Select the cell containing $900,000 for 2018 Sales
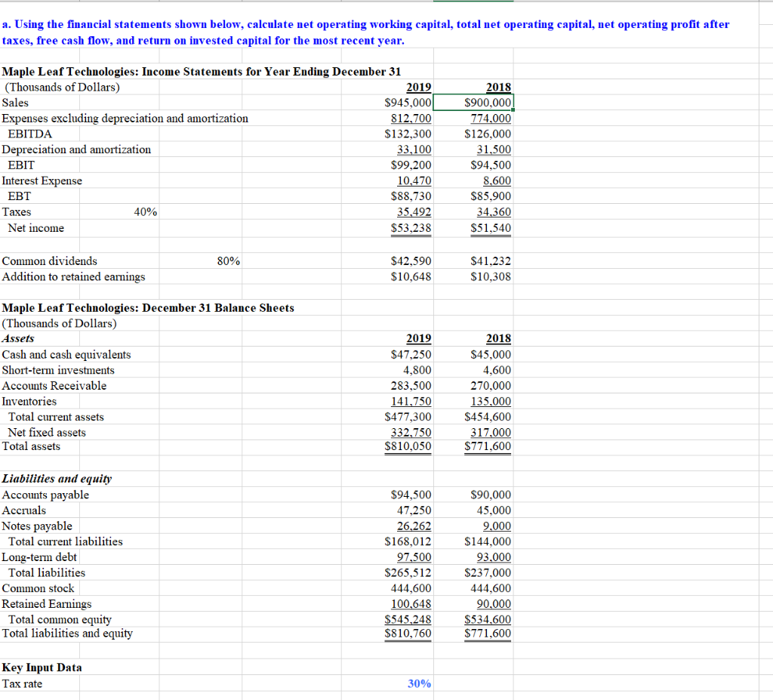This screenshot has height=700, width=773. tap(488, 103)
